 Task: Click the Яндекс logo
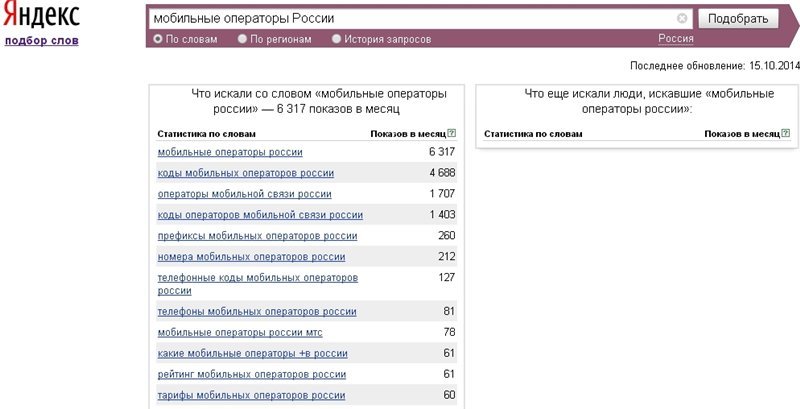pyautogui.click(x=41, y=17)
